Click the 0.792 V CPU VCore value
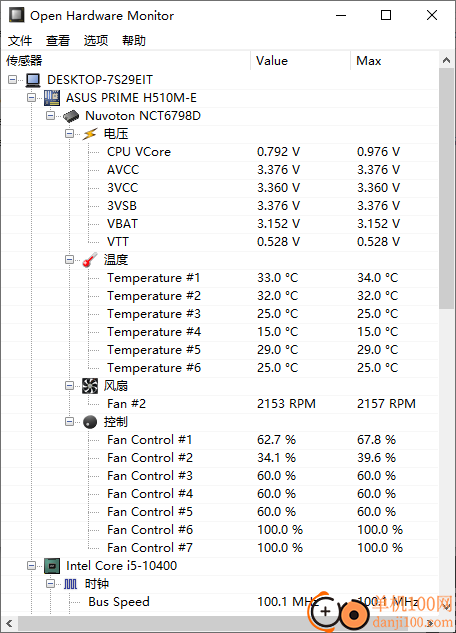The image size is (456, 633). tap(278, 152)
